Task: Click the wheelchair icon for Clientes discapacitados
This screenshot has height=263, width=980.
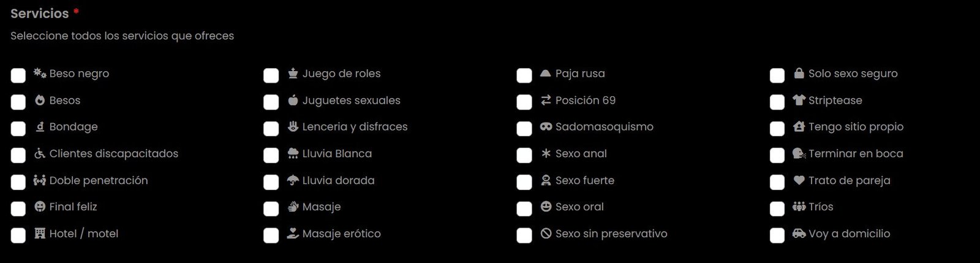Action: (x=40, y=154)
